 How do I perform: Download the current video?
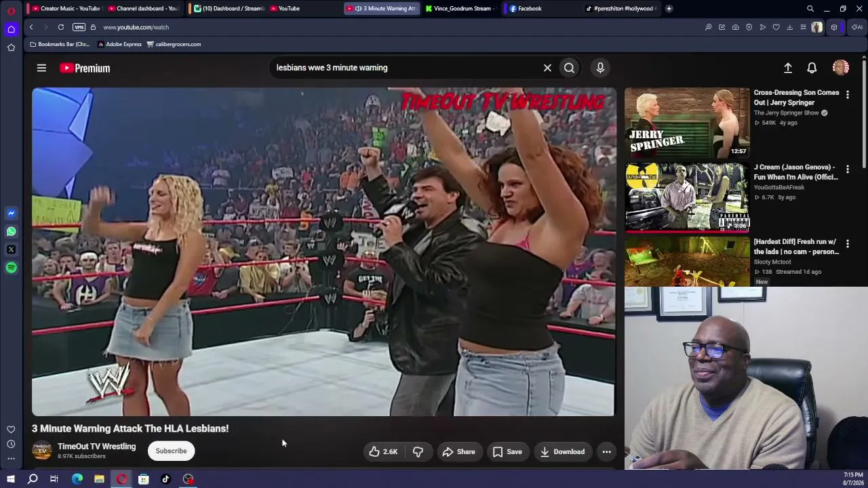coord(562,451)
